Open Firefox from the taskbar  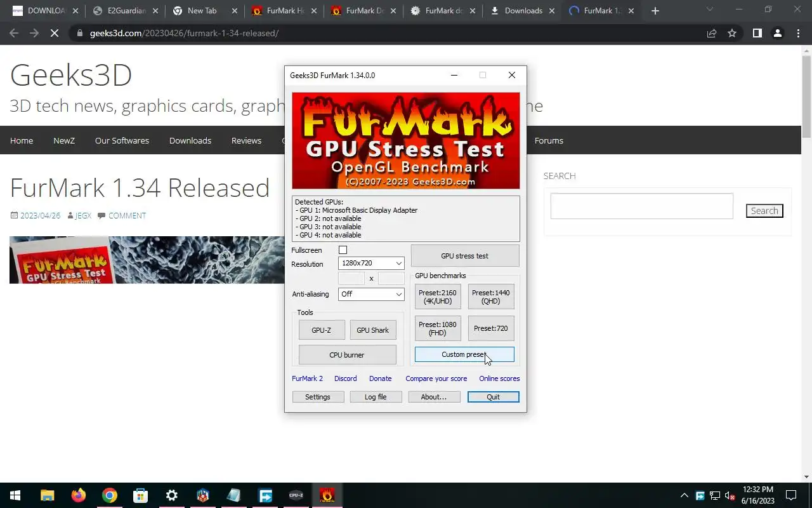coord(79,495)
